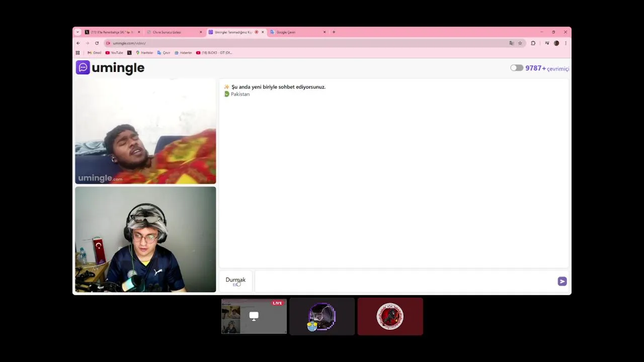The image size is (644, 362).
Task: Open the camera permission icon in address bar
Action: point(108,43)
